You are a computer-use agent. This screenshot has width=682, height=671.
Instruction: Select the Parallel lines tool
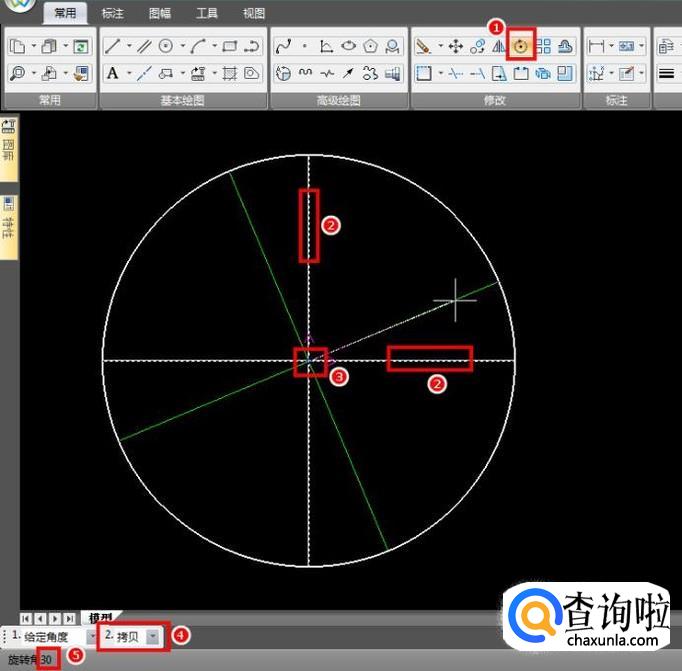(144, 46)
